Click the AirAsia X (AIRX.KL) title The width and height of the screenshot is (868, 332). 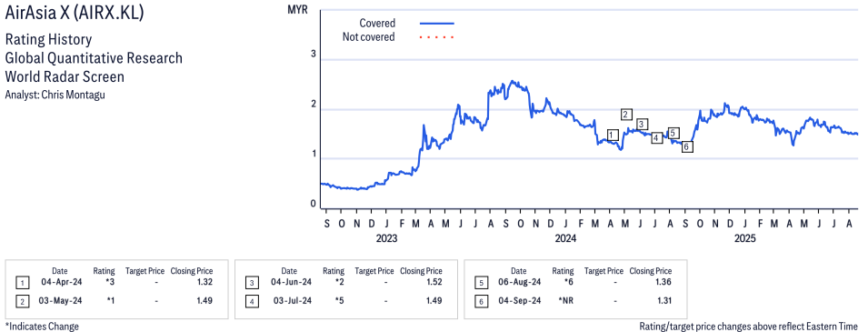coord(75,14)
